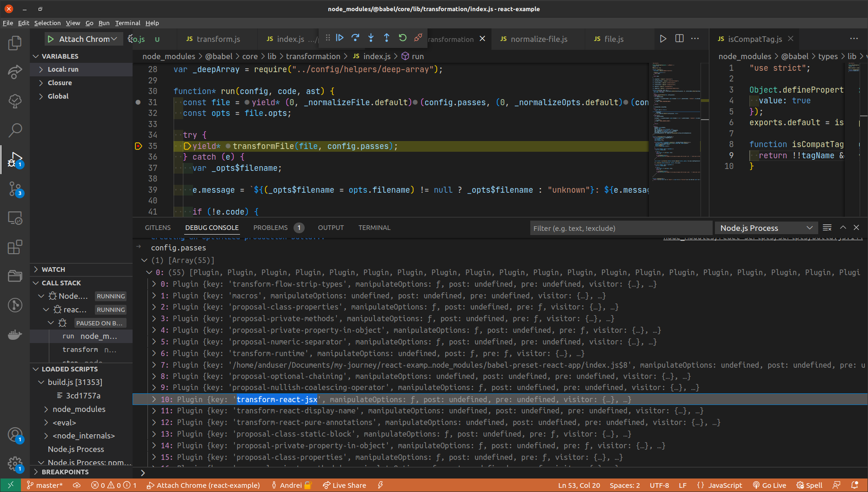Open the Node.js Process dropdown
The height and width of the screenshot is (492, 868).
pyautogui.click(x=765, y=228)
